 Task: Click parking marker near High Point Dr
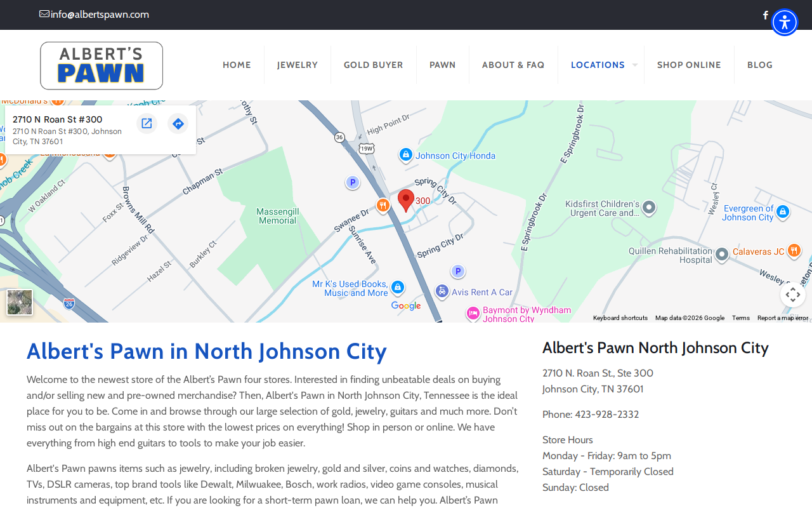pyautogui.click(x=353, y=183)
